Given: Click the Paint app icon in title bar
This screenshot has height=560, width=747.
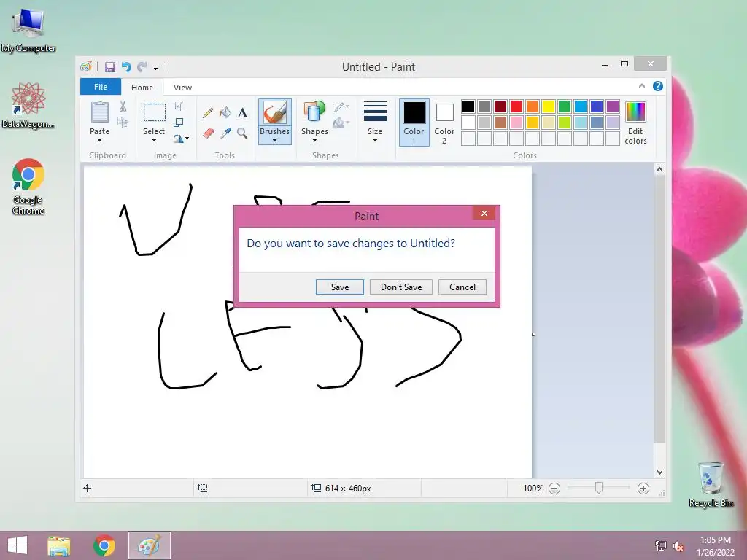Looking at the screenshot, I should coord(86,66).
